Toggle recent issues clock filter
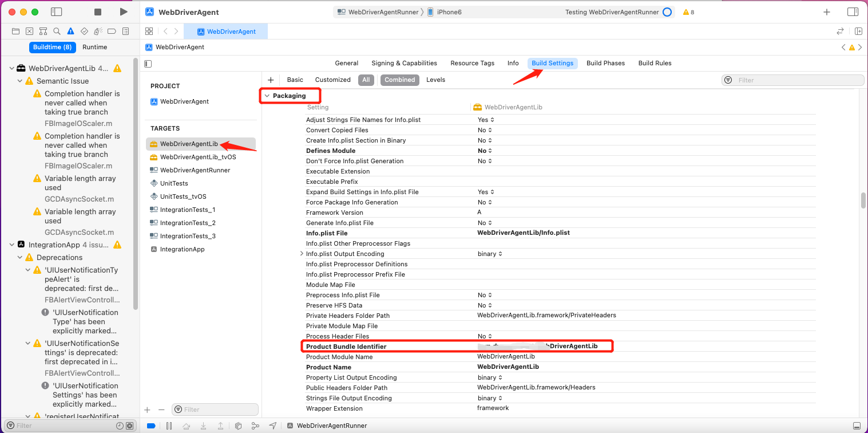Image resolution: width=868 pixels, height=433 pixels. [x=120, y=426]
